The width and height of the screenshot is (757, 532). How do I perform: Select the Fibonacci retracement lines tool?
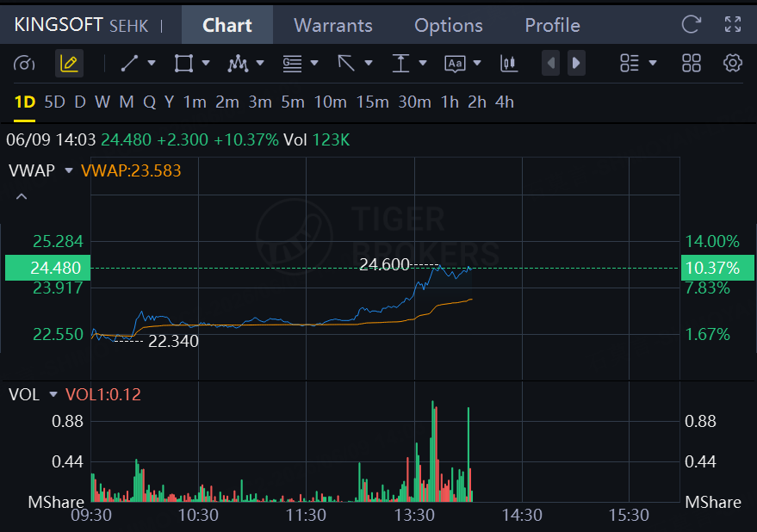click(292, 63)
